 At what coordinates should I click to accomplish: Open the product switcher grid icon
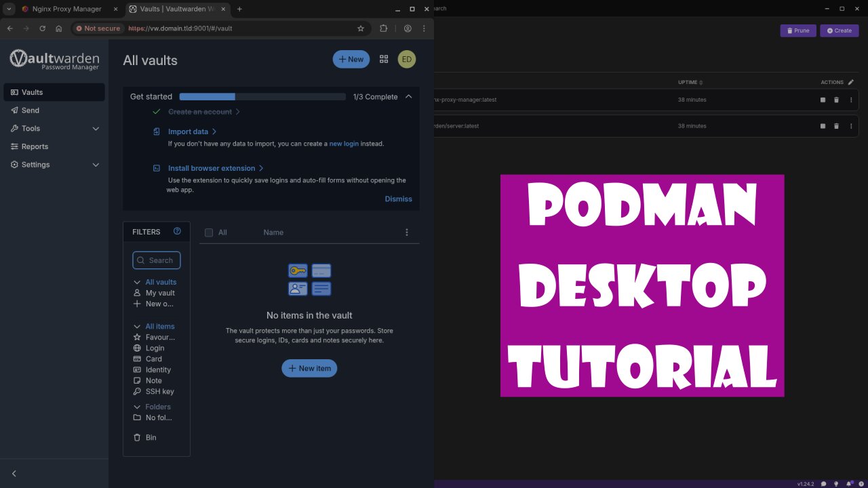[x=384, y=59]
